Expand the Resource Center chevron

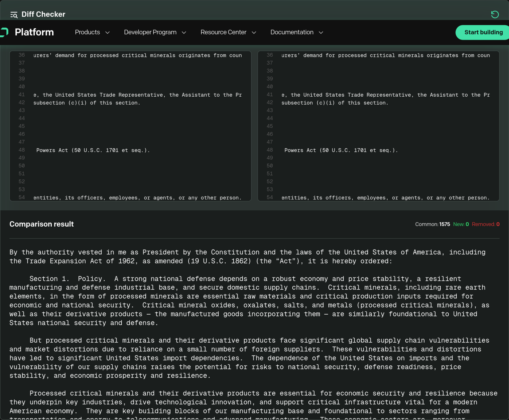coord(254,33)
